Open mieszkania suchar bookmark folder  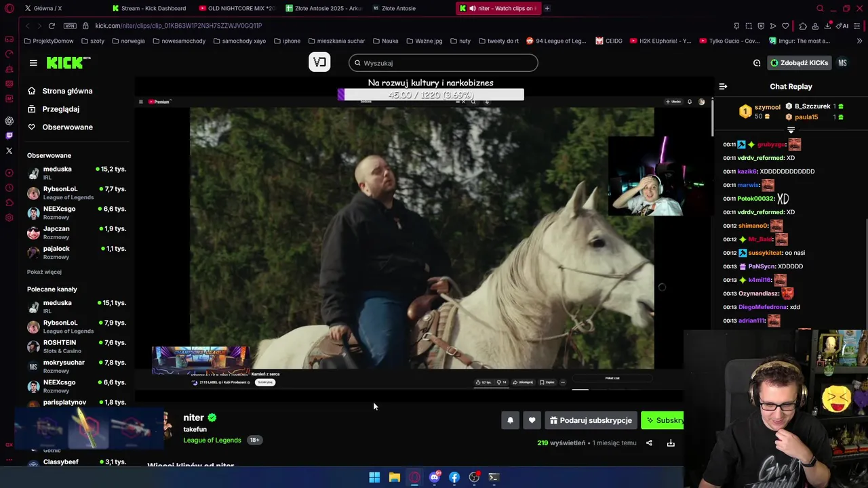click(336, 41)
